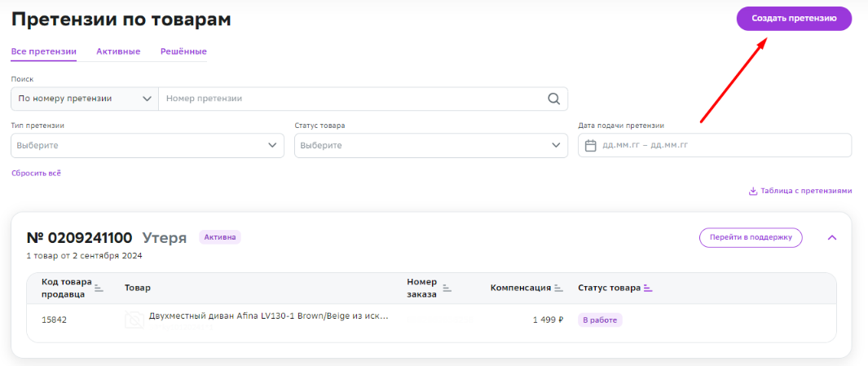Click the download icon beside Таблица с претензиями
This screenshot has height=366, width=868.
point(753,191)
